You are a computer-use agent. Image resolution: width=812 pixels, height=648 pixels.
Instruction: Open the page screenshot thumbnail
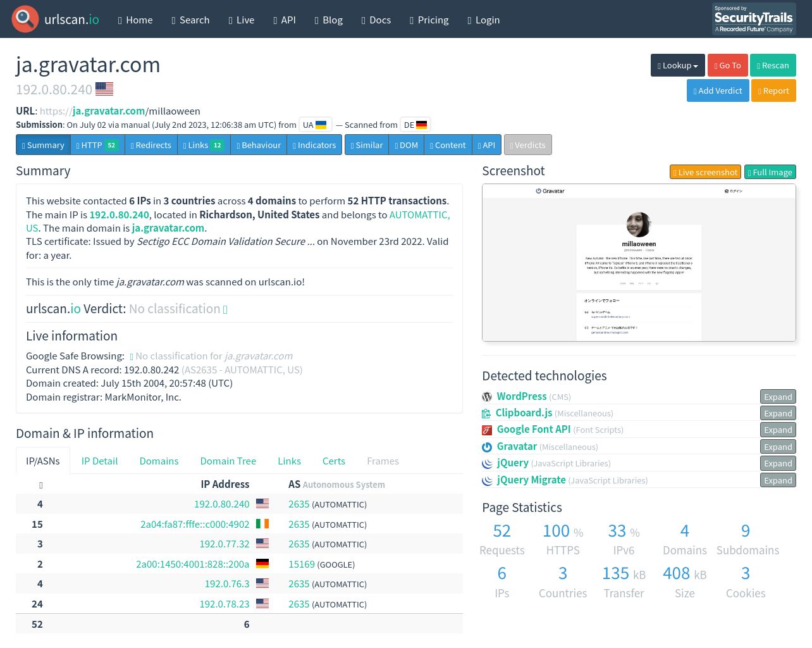pos(639,263)
